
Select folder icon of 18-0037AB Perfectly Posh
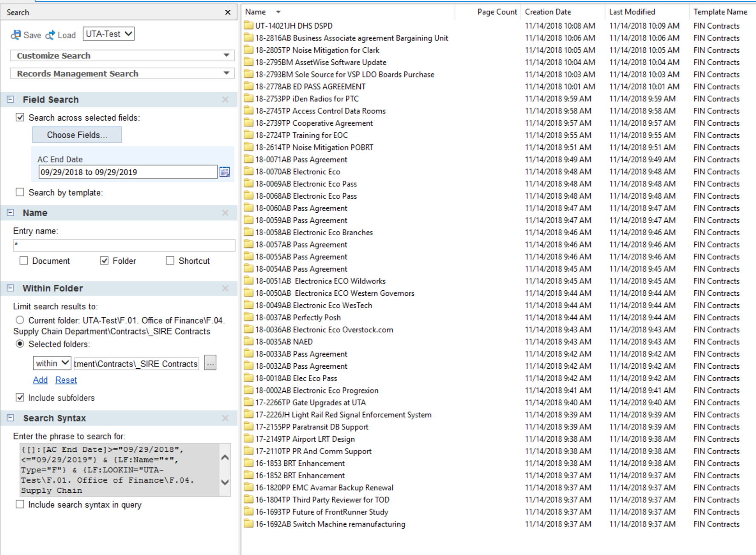pyautogui.click(x=249, y=317)
